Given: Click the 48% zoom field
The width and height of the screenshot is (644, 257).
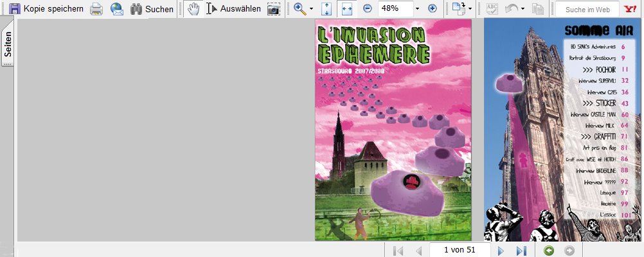Looking at the screenshot, I should (395, 8).
